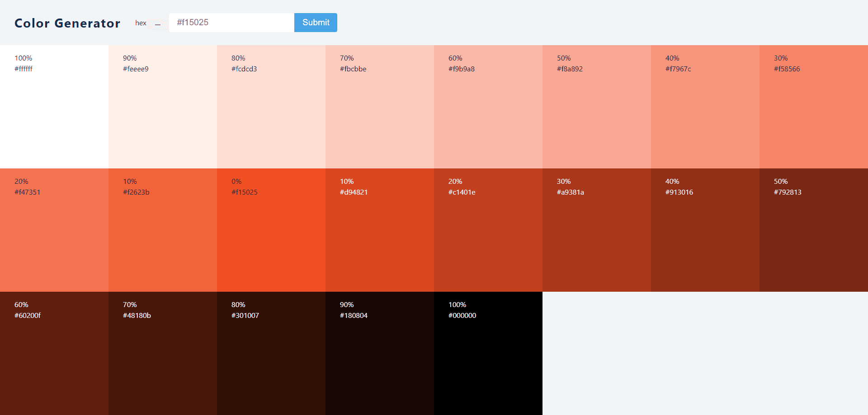Screen dimensions: 868x415
Task: Click the 80% shade #301007 swatch
Action: click(x=271, y=353)
